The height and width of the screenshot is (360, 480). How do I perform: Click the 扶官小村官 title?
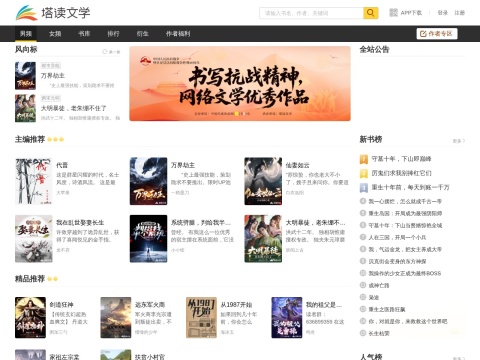(x=150, y=357)
